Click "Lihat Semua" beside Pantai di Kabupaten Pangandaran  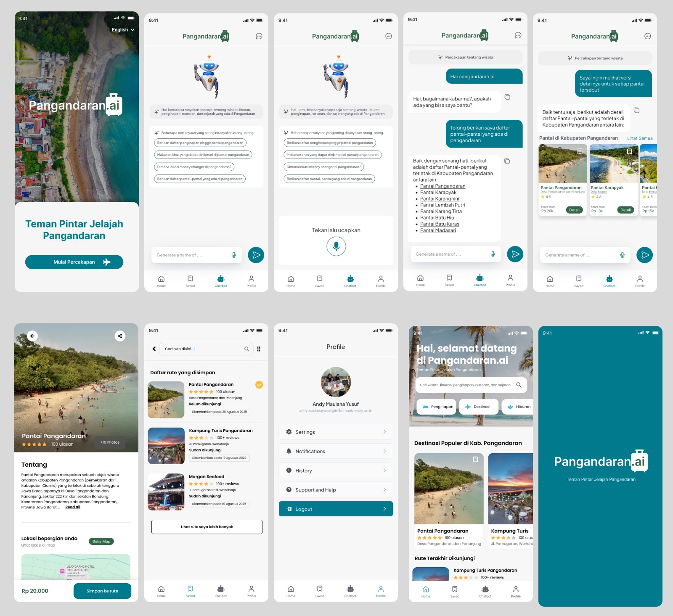[640, 138]
